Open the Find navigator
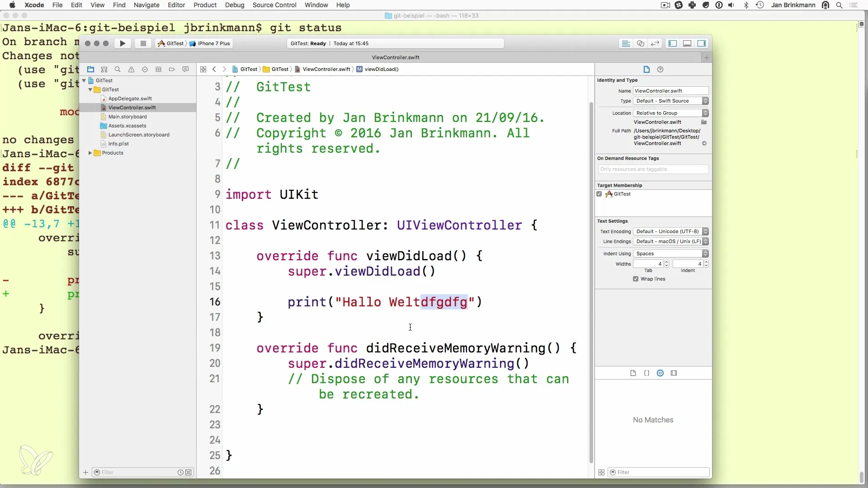Viewport: 868px width, 488px height. click(x=118, y=69)
